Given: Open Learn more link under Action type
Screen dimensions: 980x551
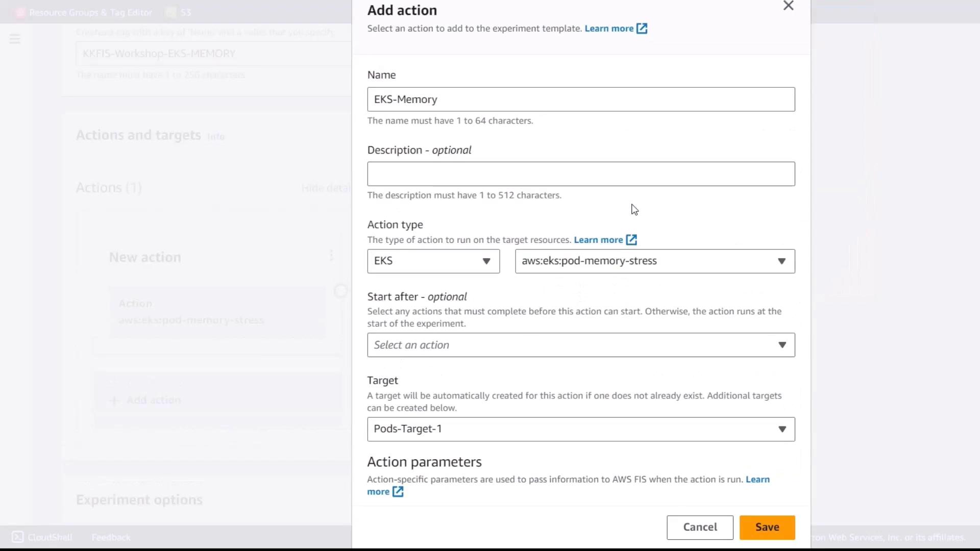Looking at the screenshot, I should (598, 240).
